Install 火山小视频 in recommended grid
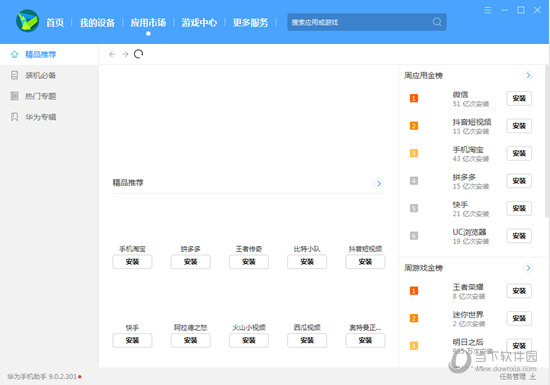This screenshot has width=550, height=385. point(249,340)
